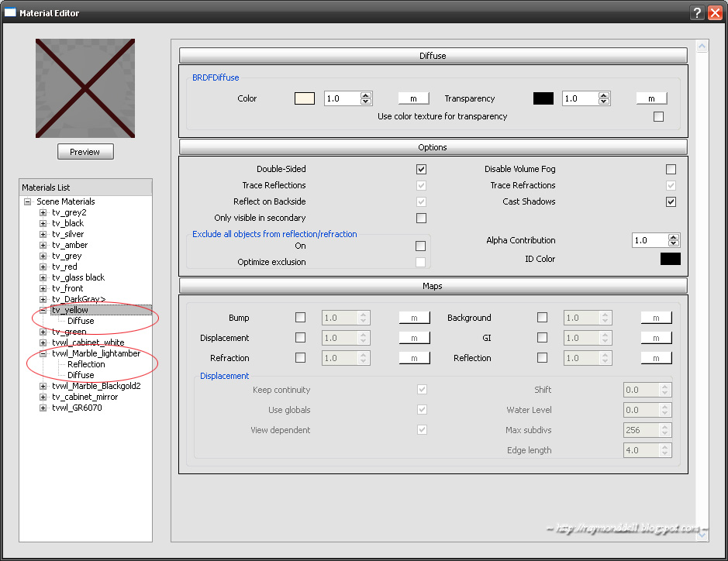
Task: Open the help question mark button
Action: click(x=697, y=12)
